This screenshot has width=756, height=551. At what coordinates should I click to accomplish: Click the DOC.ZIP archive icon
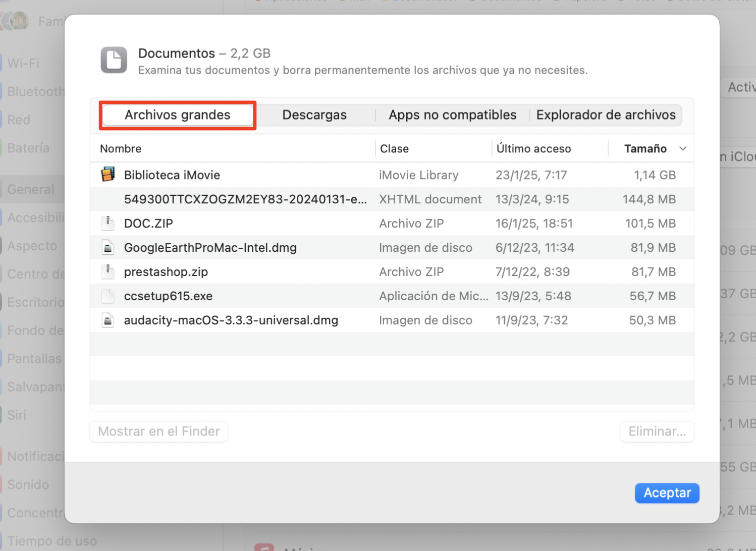pyautogui.click(x=107, y=224)
